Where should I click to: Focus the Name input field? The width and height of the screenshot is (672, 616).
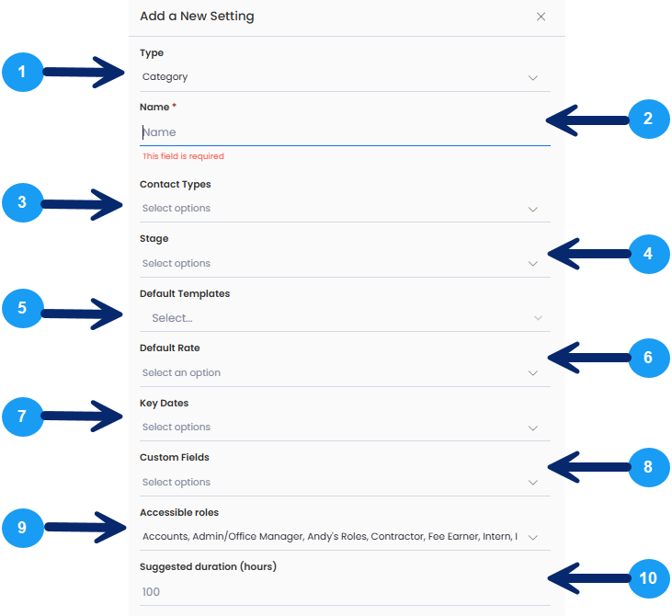[345, 132]
